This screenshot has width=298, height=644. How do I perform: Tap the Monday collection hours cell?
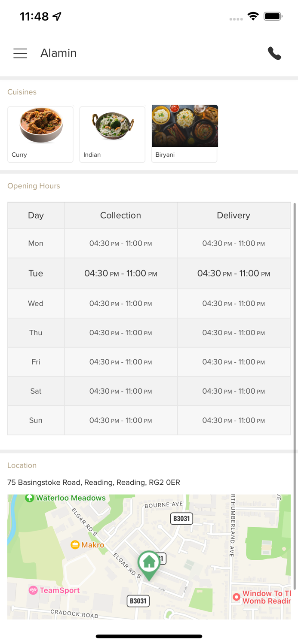(120, 243)
